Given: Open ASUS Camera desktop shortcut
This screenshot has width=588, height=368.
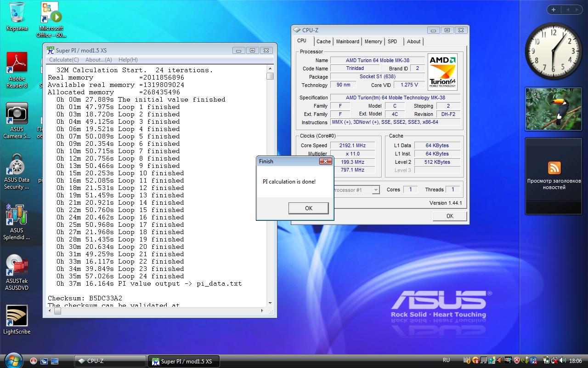Looking at the screenshot, I should click(x=17, y=121).
